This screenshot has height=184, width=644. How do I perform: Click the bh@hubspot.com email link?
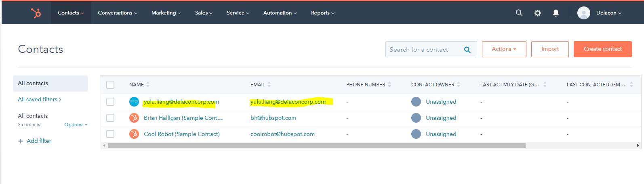click(273, 118)
